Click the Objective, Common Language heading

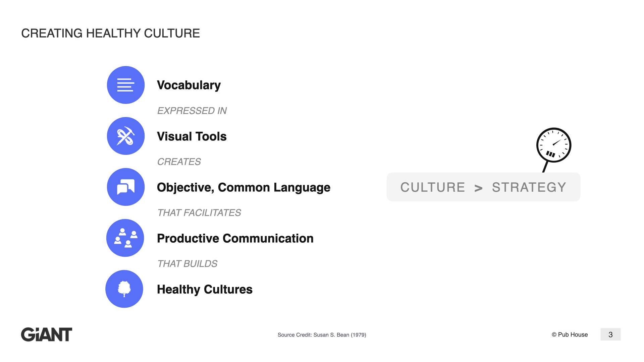click(x=244, y=188)
